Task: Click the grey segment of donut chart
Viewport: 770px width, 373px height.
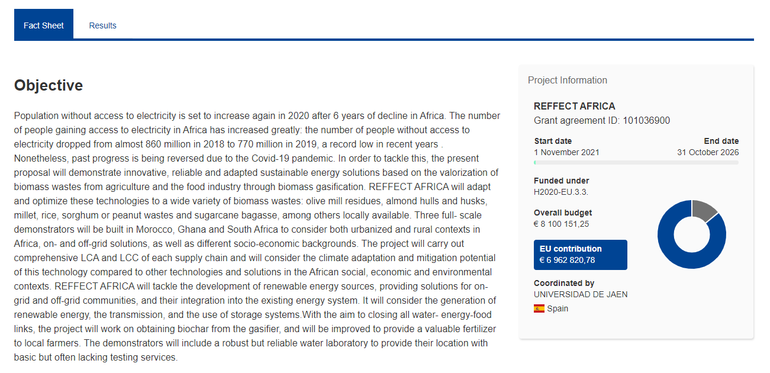Action: 703,211
